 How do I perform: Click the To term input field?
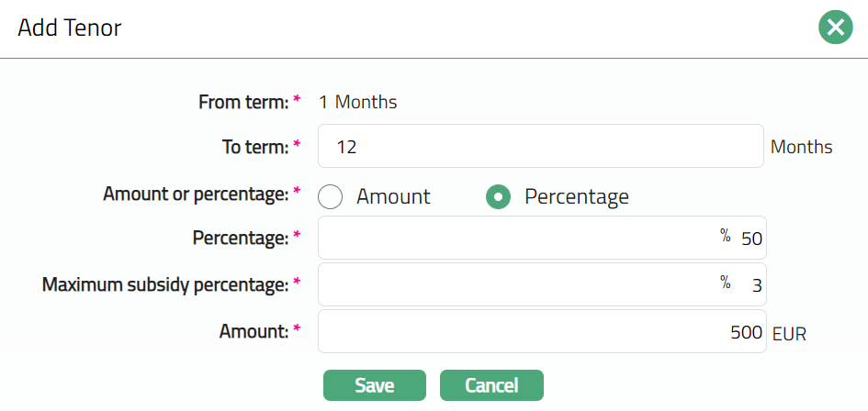[540, 147]
